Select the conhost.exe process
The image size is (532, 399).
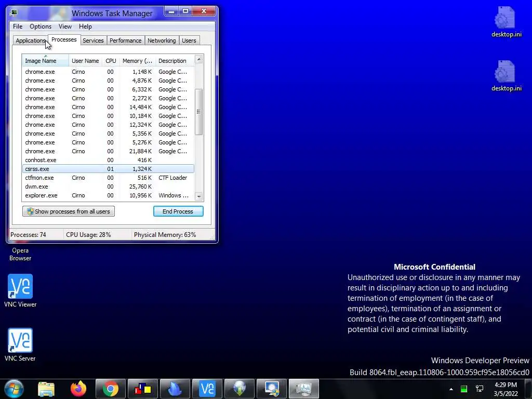click(108, 160)
